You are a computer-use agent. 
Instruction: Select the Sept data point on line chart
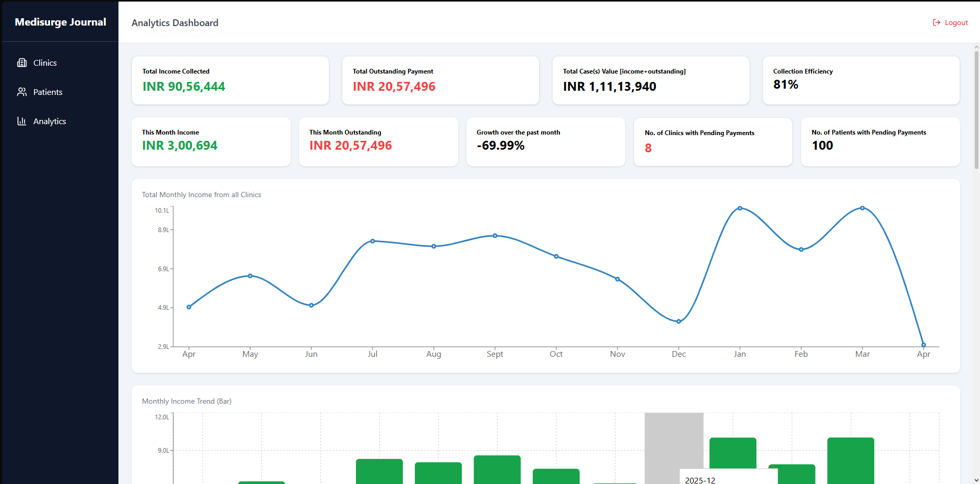tap(495, 236)
